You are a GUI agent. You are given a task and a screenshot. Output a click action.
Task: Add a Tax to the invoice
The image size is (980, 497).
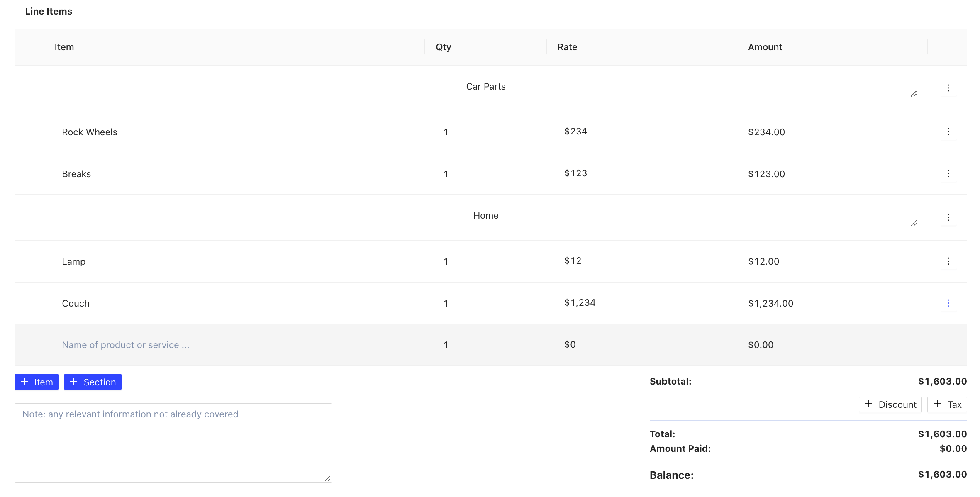point(947,404)
